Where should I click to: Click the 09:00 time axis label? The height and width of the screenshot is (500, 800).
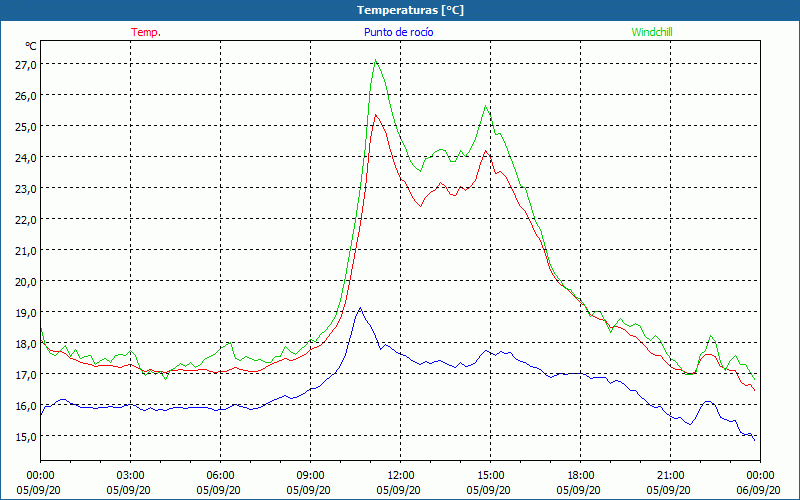(310, 475)
